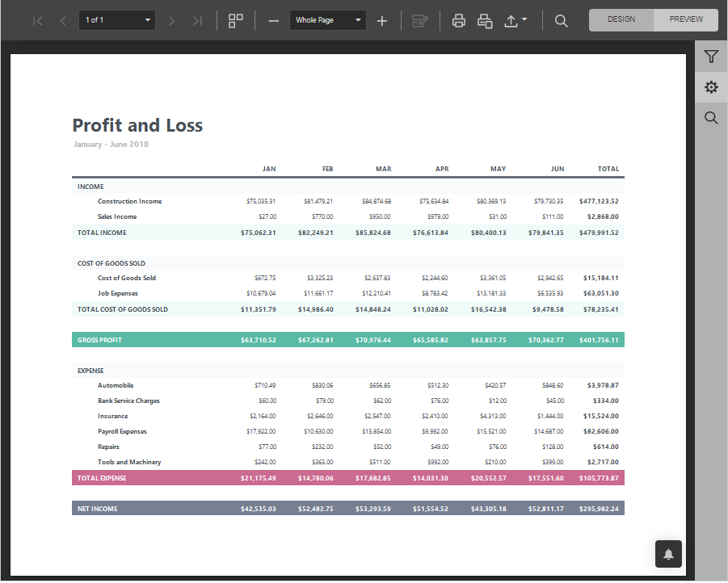Image resolution: width=728 pixels, height=583 pixels.
Task: Click the Profit and Loss title
Action: pyautogui.click(x=137, y=125)
